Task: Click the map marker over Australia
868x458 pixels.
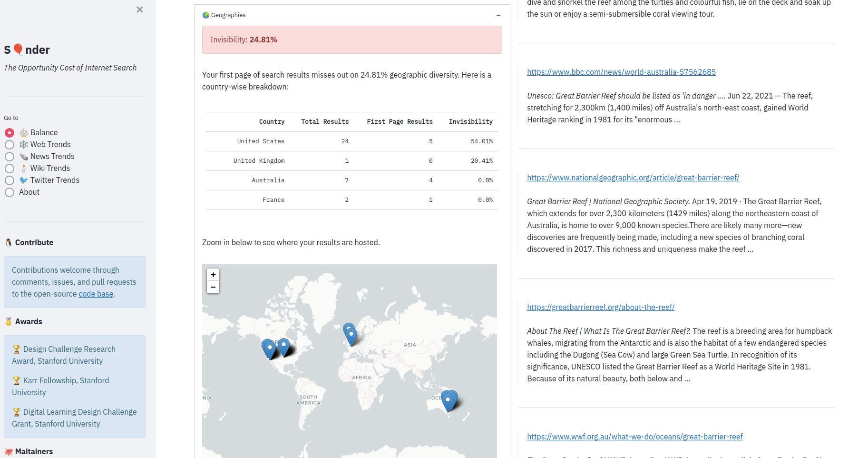Action: 448,400
